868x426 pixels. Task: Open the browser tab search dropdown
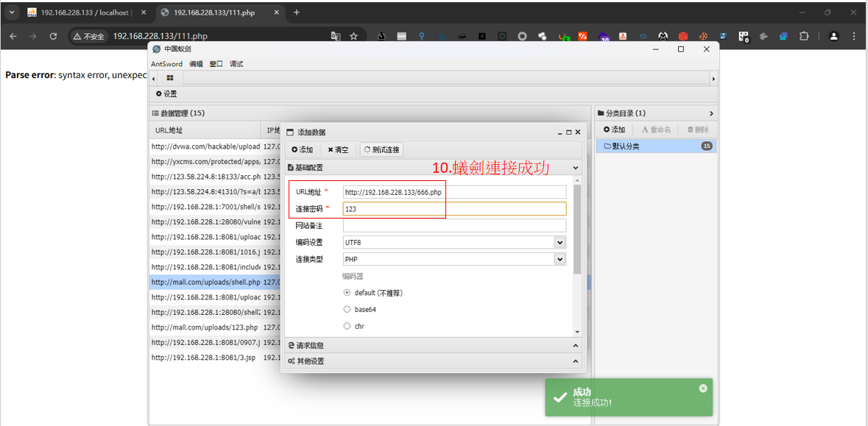point(13,13)
